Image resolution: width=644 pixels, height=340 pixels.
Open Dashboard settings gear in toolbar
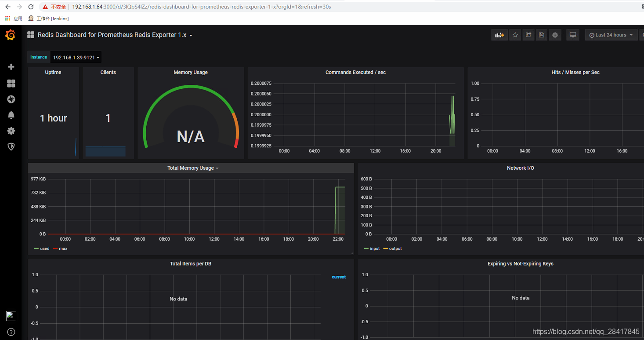tap(555, 35)
